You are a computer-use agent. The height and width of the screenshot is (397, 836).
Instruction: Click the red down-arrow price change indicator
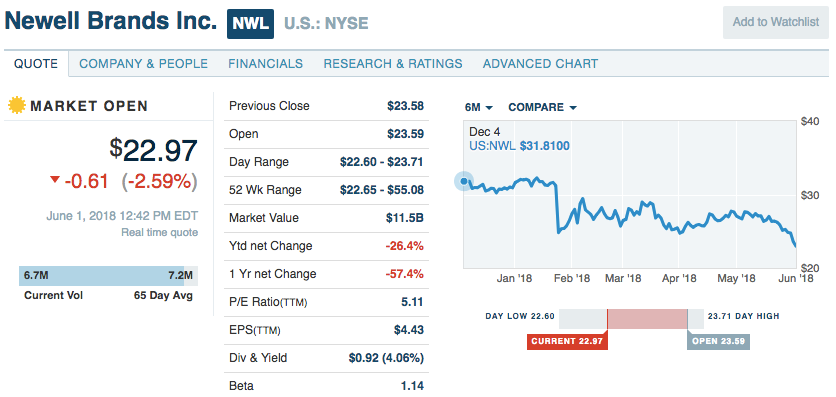[x=55, y=180]
